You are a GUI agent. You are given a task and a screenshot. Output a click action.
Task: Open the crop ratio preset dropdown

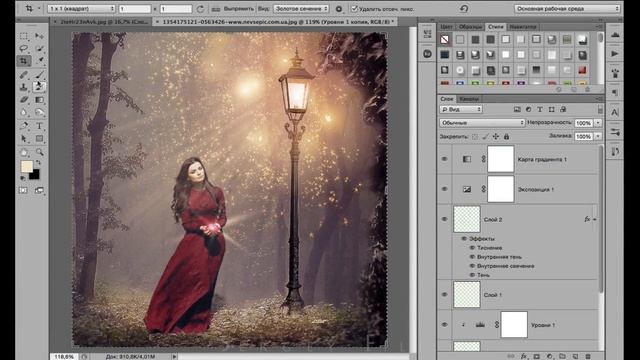(x=82, y=8)
